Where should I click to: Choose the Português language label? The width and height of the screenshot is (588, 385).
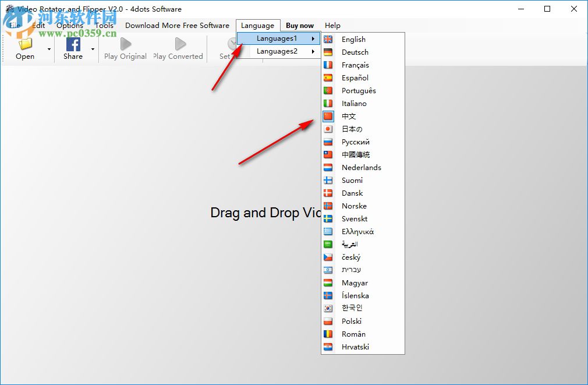pyautogui.click(x=359, y=90)
